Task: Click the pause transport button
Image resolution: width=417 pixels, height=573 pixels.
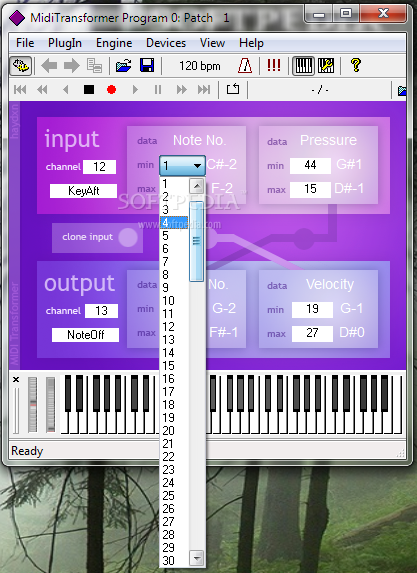Action: click(158, 90)
